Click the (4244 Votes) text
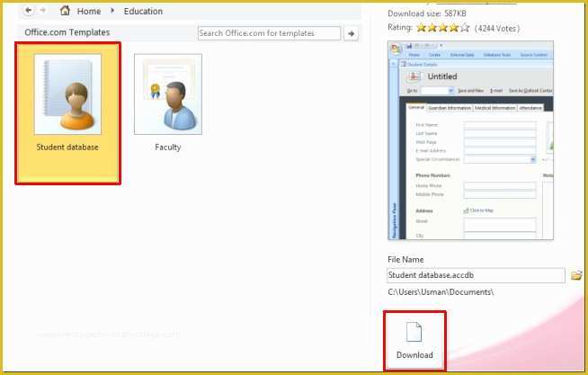Image resolution: width=588 pixels, height=375 pixels. pyautogui.click(x=497, y=28)
